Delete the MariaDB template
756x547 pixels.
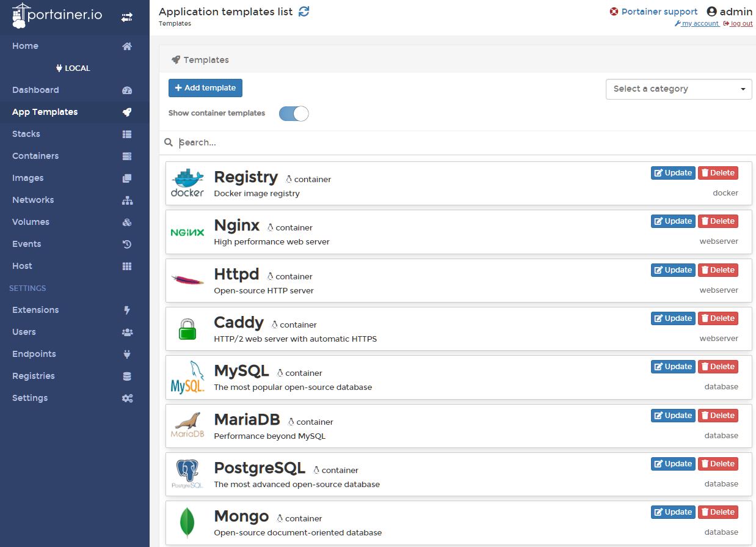point(718,416)
